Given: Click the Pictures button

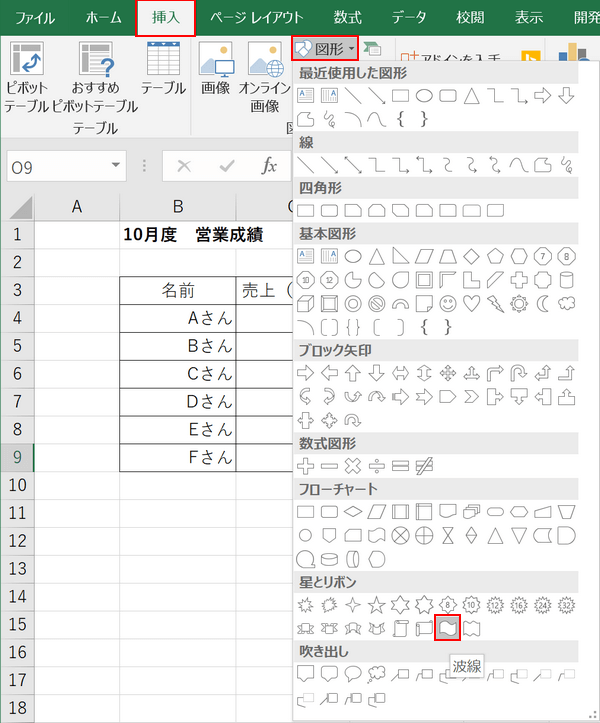Looking at the screenshot, I should [216, 69].
